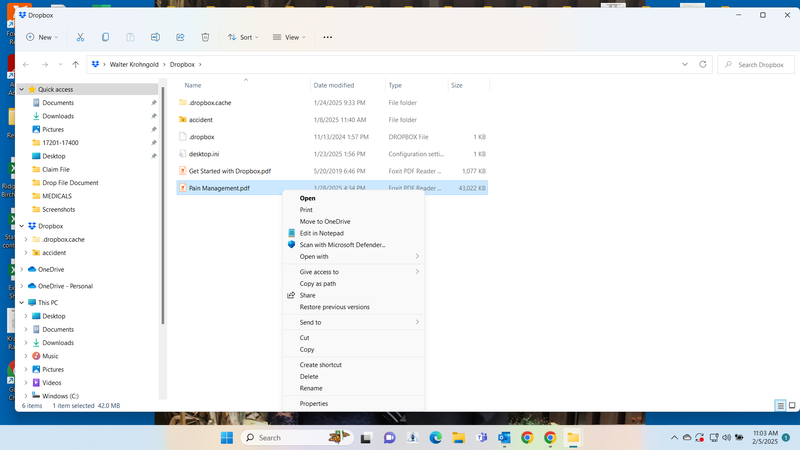This screenshot has height=450, width=800.
Task: Expand the This PC tree node
Action: [x=22, y=302]
